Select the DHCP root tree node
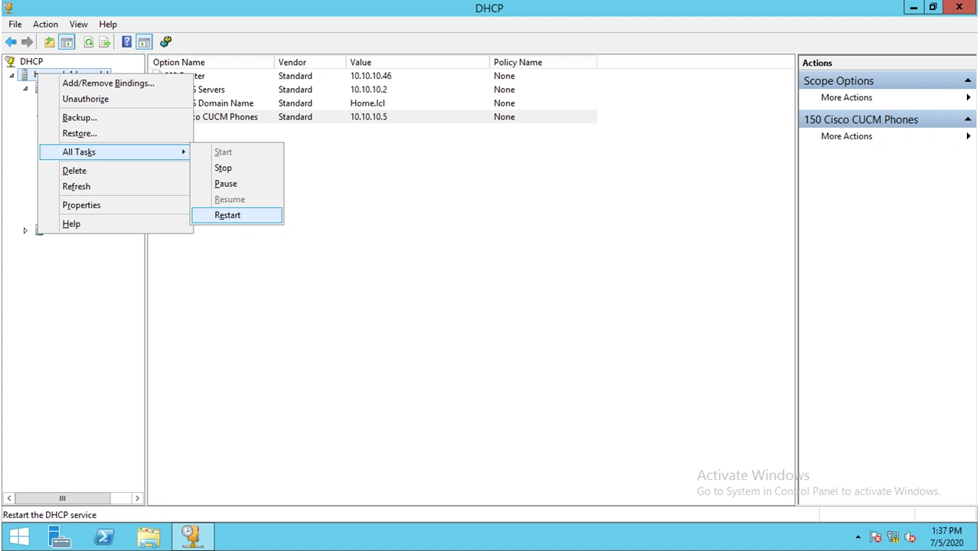The width and height of the screenshot is (980, 551). [x=31, y=61]
